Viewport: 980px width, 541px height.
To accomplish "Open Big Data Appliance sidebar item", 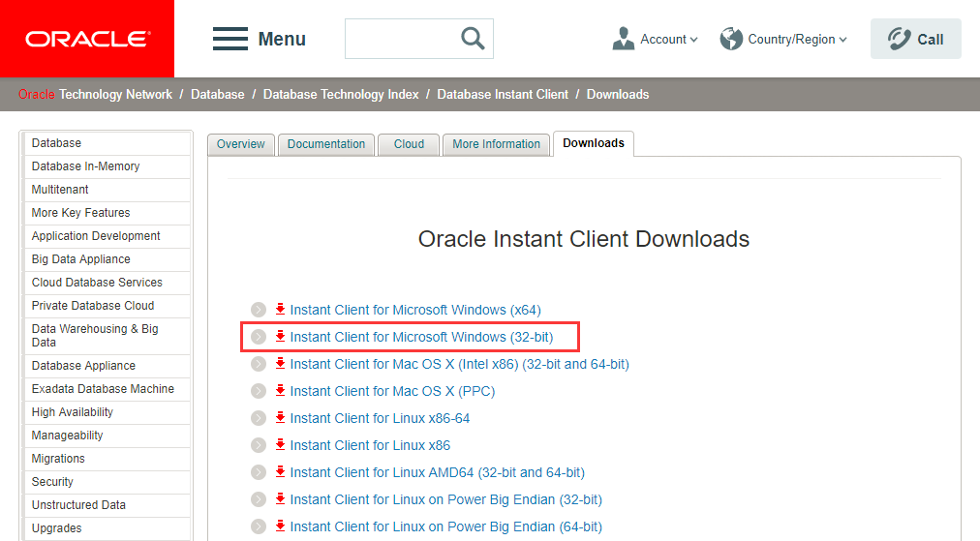I will click(x=107, y=259).
